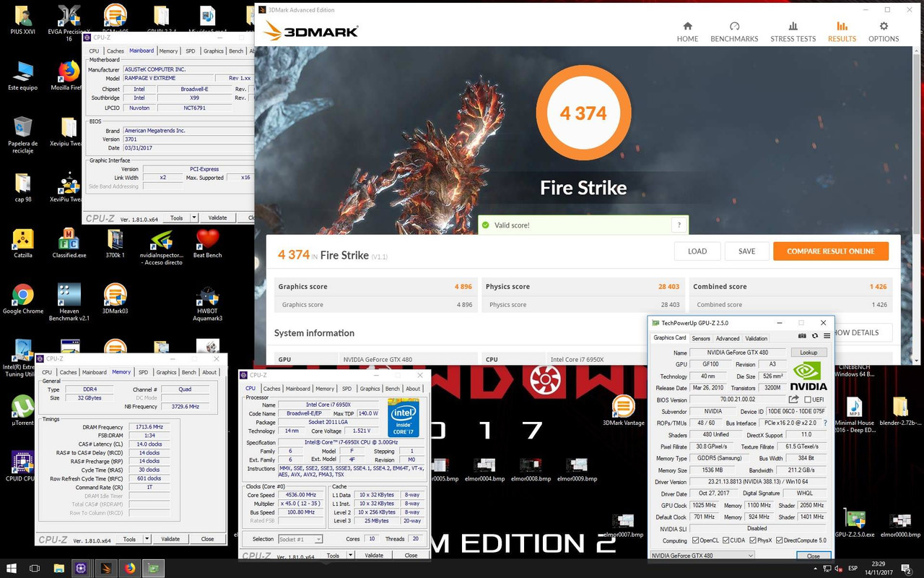Select Catzilla desktop icon
Image resolution: width=924 pixels, height=578 pixels.
(23, 243)
